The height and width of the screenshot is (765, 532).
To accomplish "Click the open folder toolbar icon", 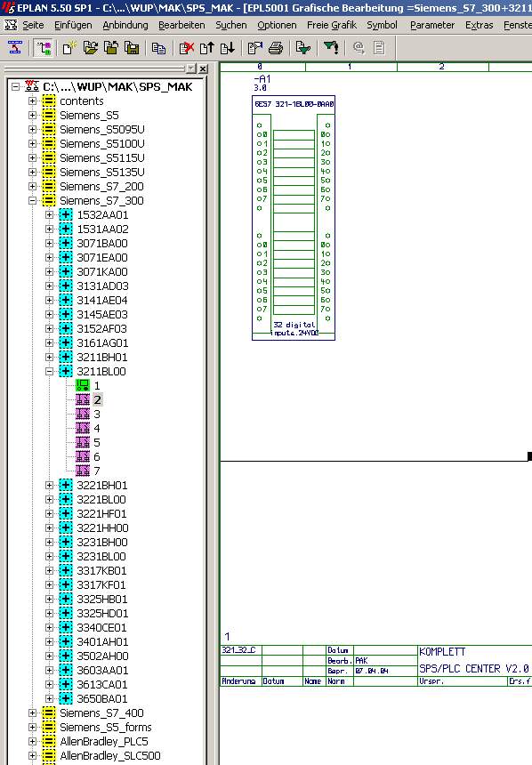I will pyautogui.click(x=90, y=48).
